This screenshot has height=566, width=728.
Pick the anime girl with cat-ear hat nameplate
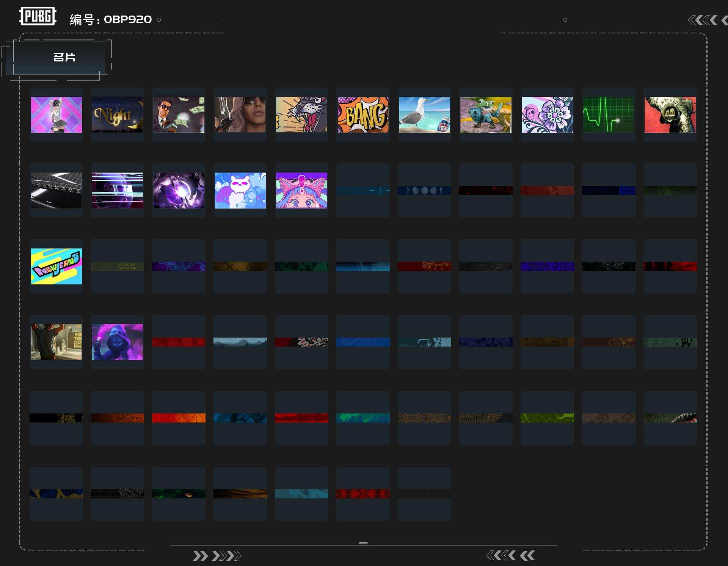[301, 190]
